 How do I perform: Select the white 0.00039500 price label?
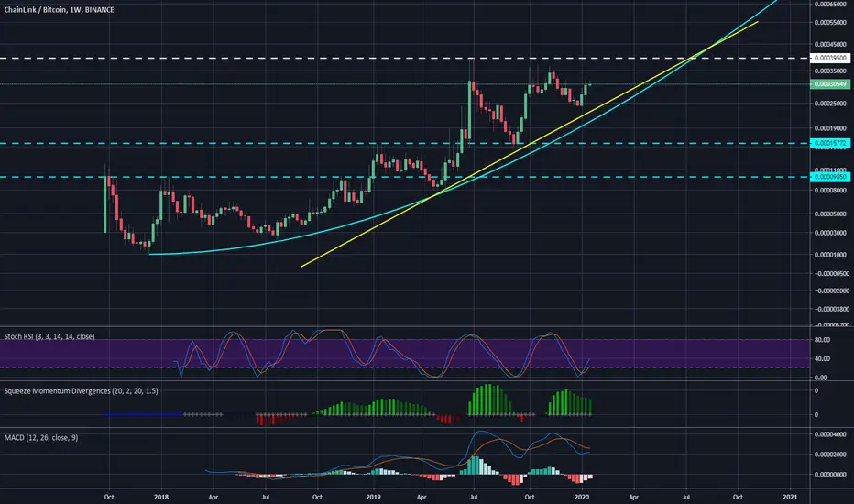click(x=830, y=58)
